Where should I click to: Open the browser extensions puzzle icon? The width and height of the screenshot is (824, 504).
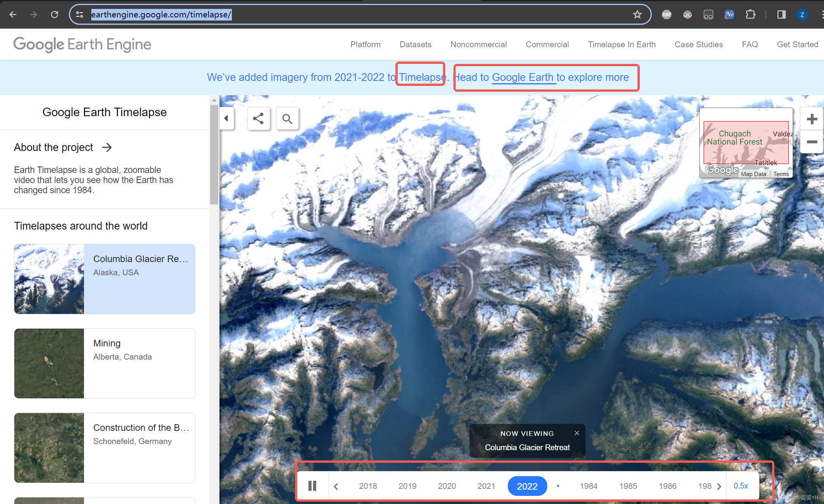[750, 15]
